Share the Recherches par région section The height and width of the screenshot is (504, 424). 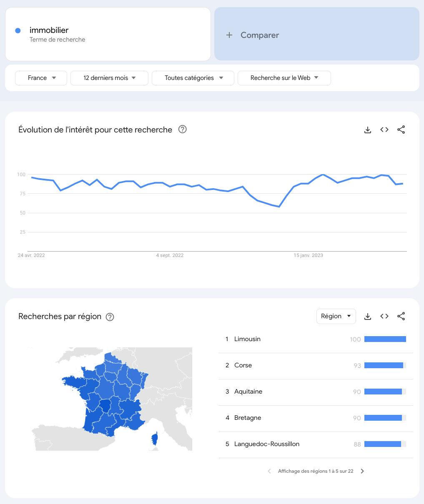(401, 317)
